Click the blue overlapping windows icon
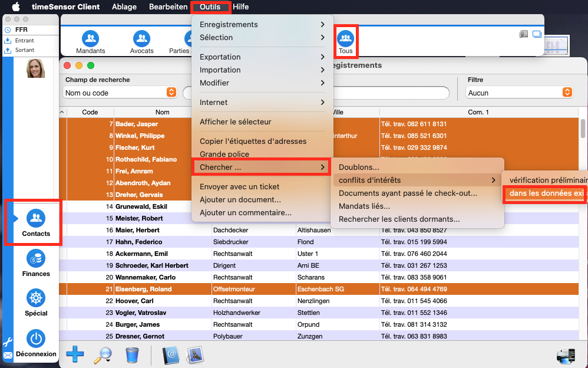The width and height of the screenshot is (588, 368). point(537,34)
